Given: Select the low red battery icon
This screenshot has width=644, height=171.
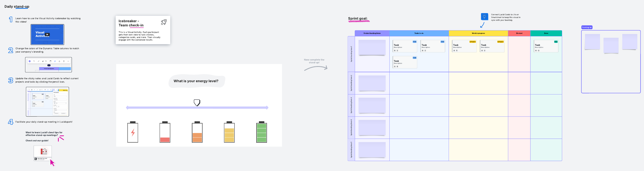Looking at the screenshot, I should tap(165, 132).
